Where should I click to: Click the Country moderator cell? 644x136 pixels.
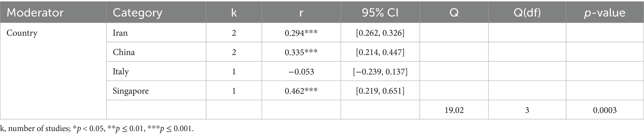pos(22,33)
